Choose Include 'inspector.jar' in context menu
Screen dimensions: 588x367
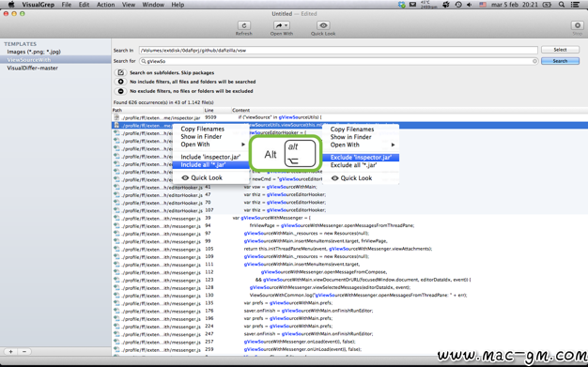pyautogui.click(x=210, y=157)
